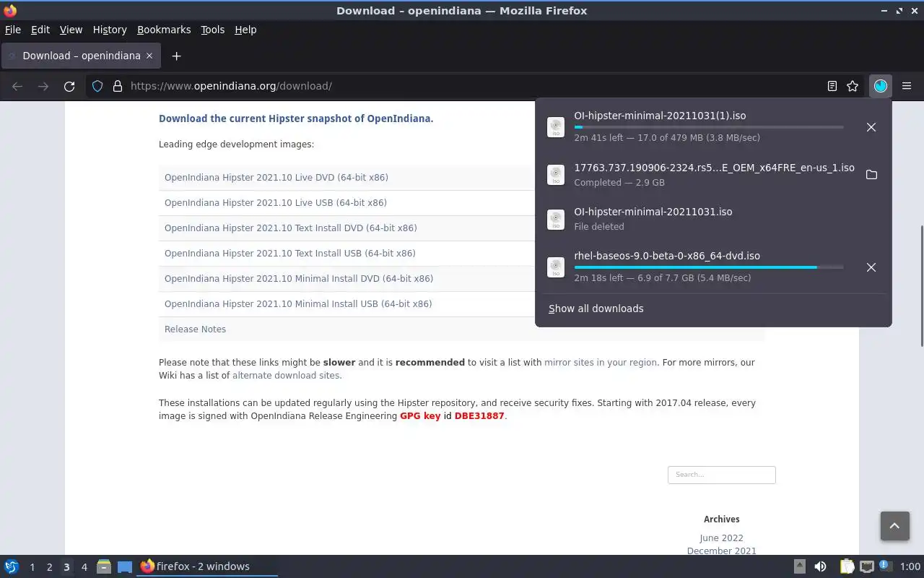
Task: Open a new tab with plus button
Action: click(x=176, y=56)
